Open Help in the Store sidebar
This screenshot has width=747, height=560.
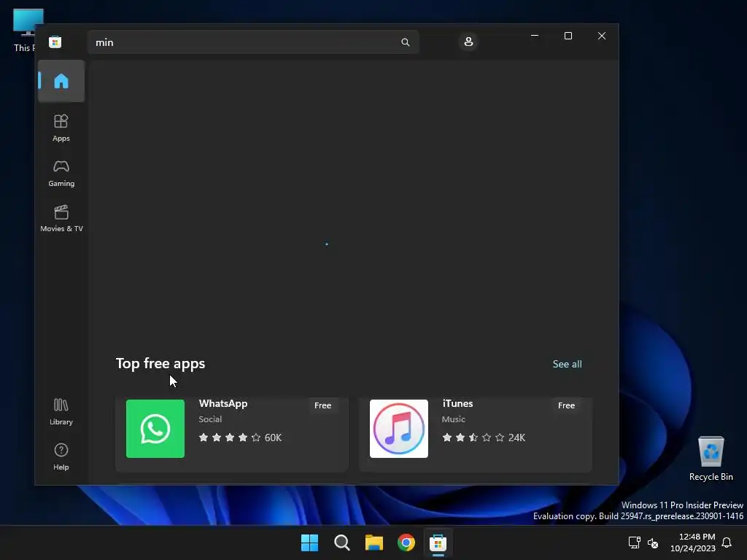tap(61, 456)
